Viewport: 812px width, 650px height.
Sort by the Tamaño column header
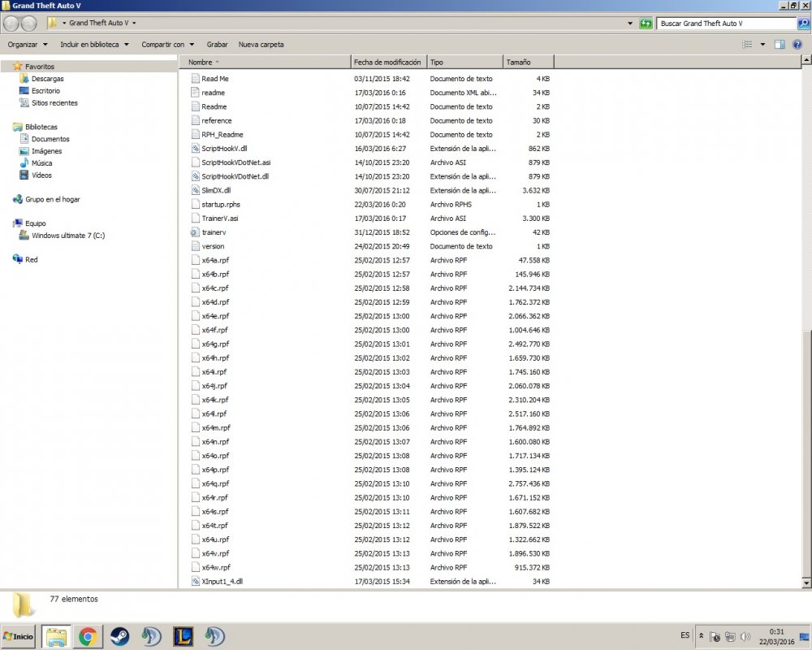tap(529, 63)
